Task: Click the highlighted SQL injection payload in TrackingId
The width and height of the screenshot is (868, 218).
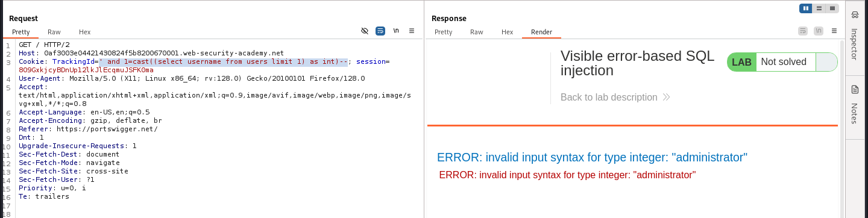Action: tap(224, 61)
